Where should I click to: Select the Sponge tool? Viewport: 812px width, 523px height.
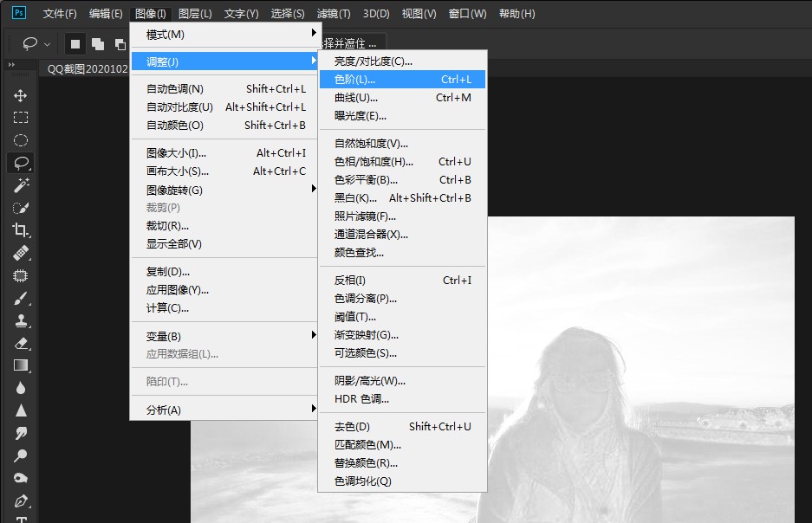21,478
